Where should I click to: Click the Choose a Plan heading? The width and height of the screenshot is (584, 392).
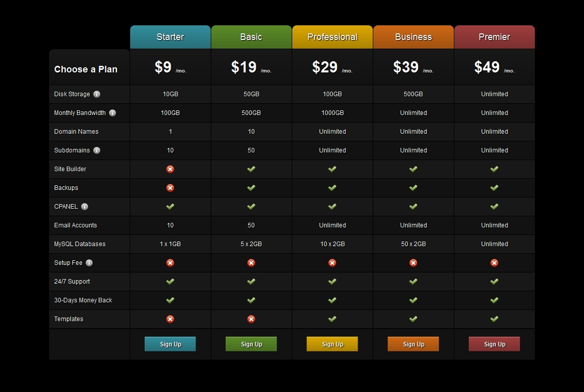(x=86, y=69)
